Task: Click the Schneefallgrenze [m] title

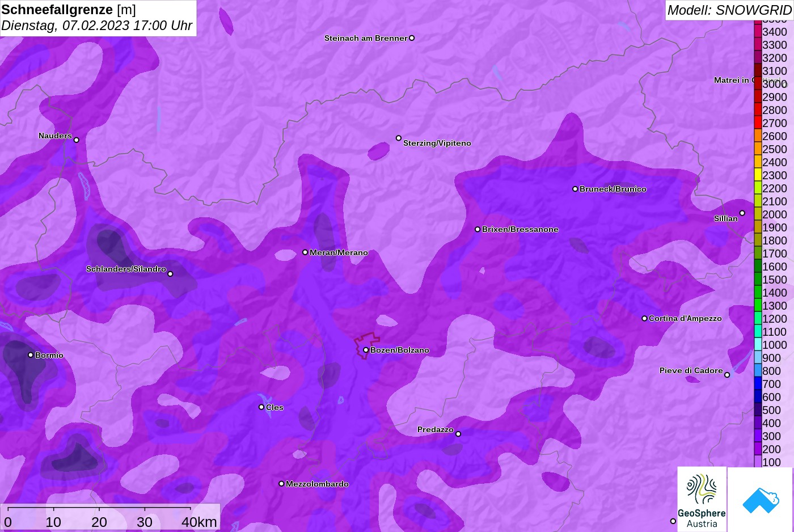Action: click(69, 10)
